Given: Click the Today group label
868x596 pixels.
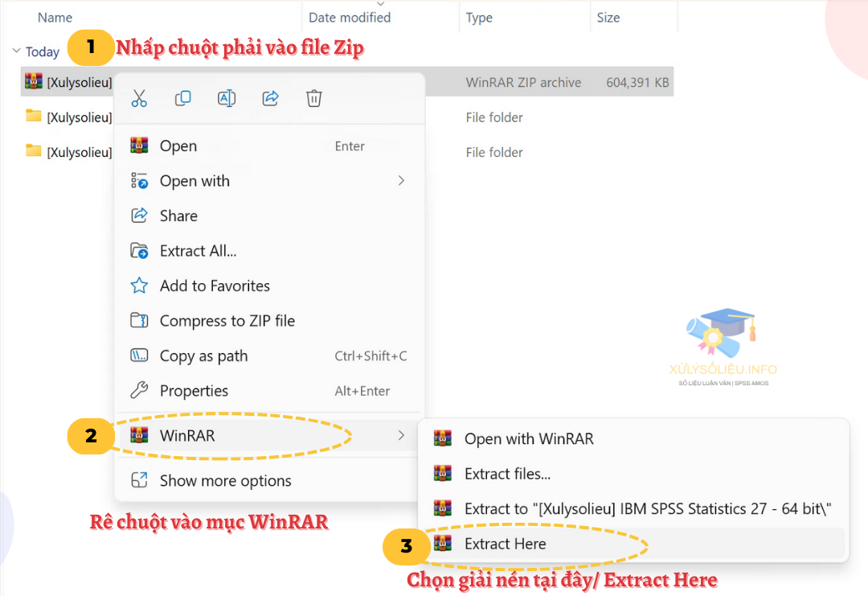Looking at the screenshot, I should pos(42,51).
